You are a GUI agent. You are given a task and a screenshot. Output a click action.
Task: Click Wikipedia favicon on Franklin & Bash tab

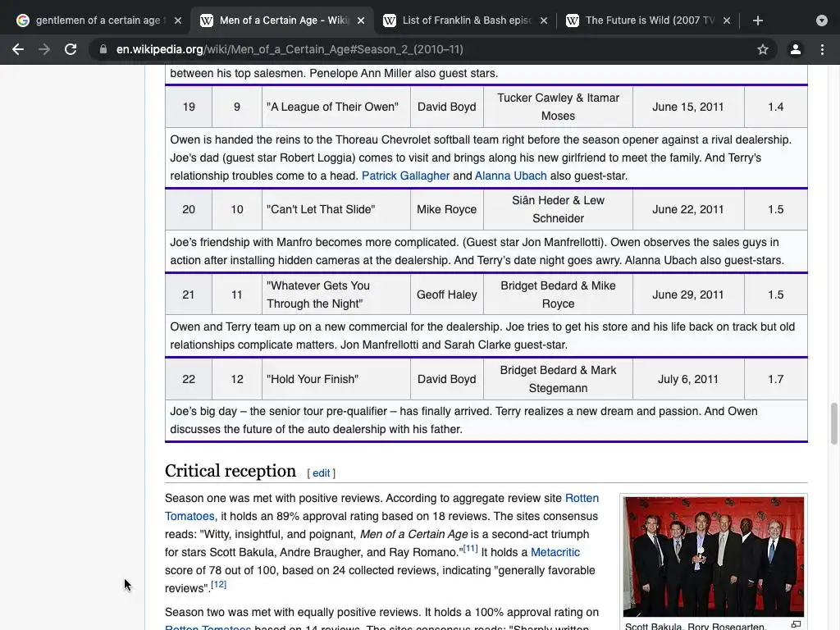(x=390, y=21)
